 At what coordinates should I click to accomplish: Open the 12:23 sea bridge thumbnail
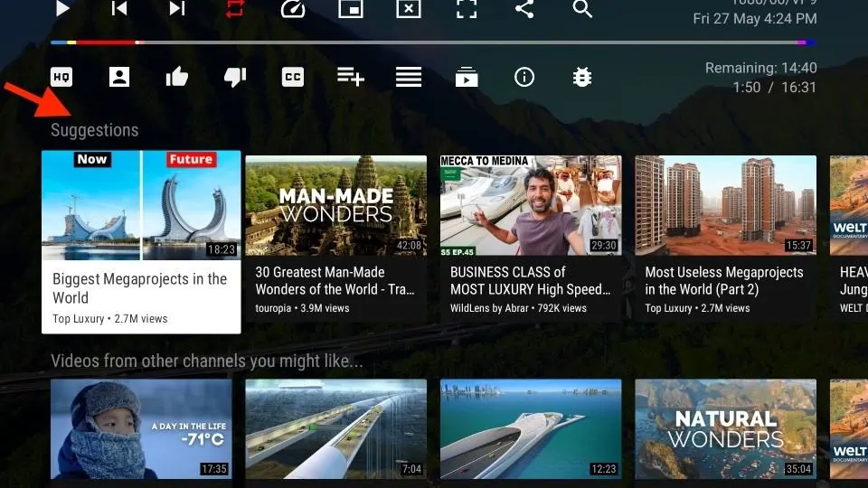coord(531,428)
